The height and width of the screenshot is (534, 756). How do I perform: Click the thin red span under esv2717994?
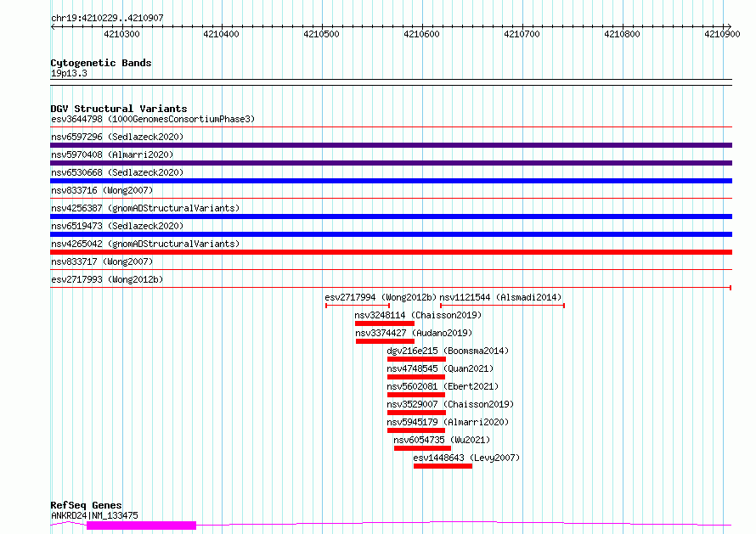point(358,306)
